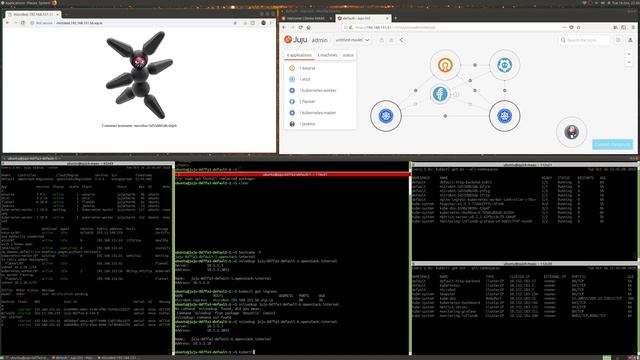Image resolution: width=640 pixels, height=360 pixels.
Task: Click relation dot between easyrsa and etcd
Action: [475, 65]
